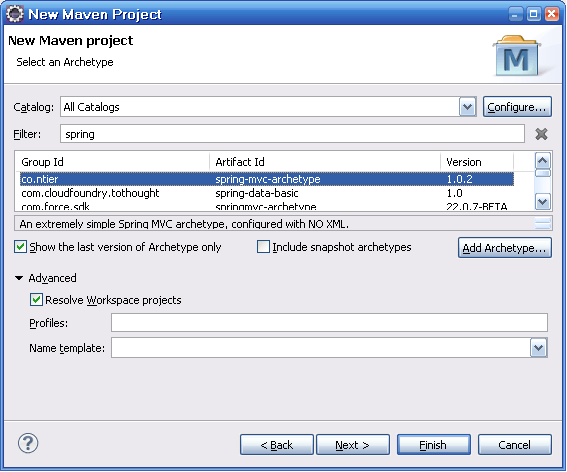Sort by Version column header
This screenshot has width=567, height=472.
(477, 162)
